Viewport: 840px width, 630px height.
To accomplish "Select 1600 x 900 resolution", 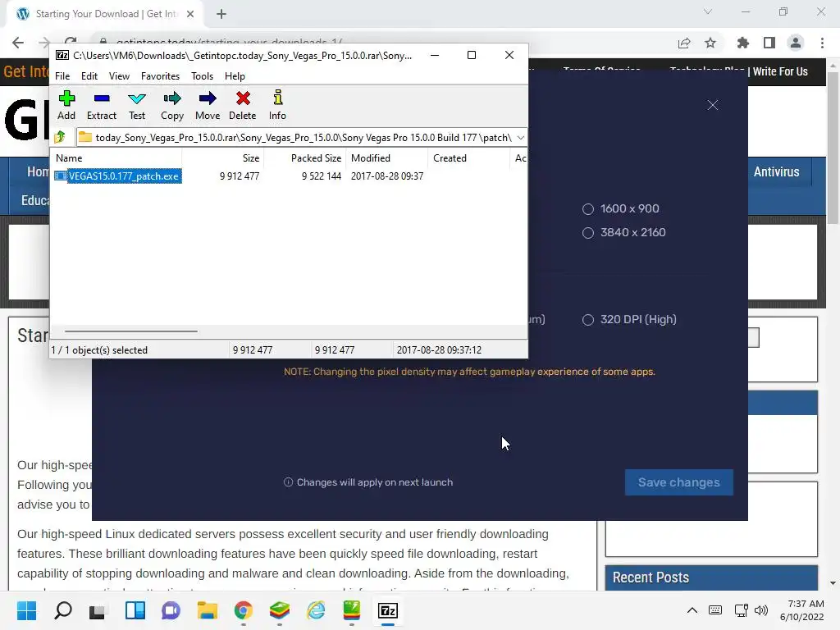I will click(x=620, y=209).
